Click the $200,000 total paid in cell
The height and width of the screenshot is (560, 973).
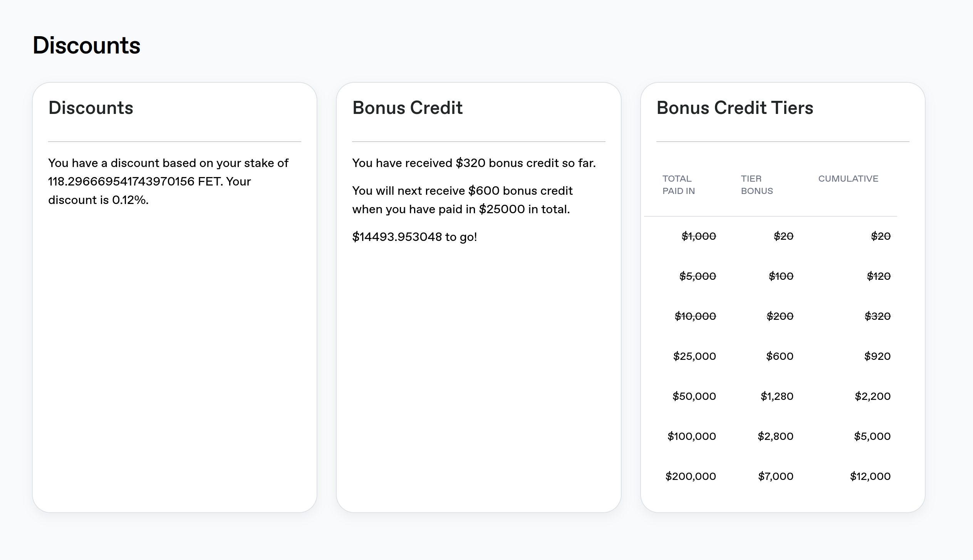690,476
